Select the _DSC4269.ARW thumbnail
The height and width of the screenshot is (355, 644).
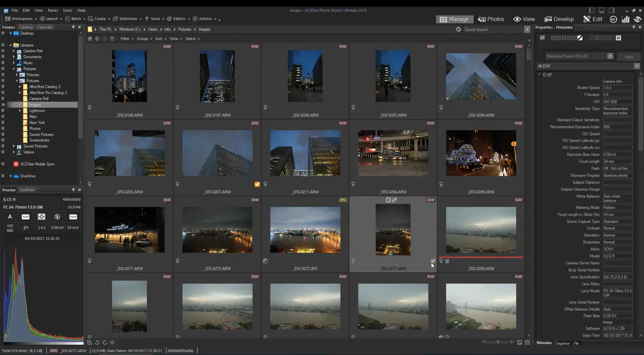point(481,153)
